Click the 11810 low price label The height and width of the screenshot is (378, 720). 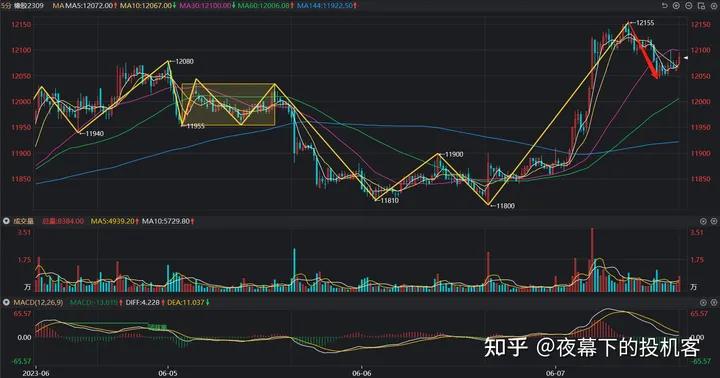[389, 200]
